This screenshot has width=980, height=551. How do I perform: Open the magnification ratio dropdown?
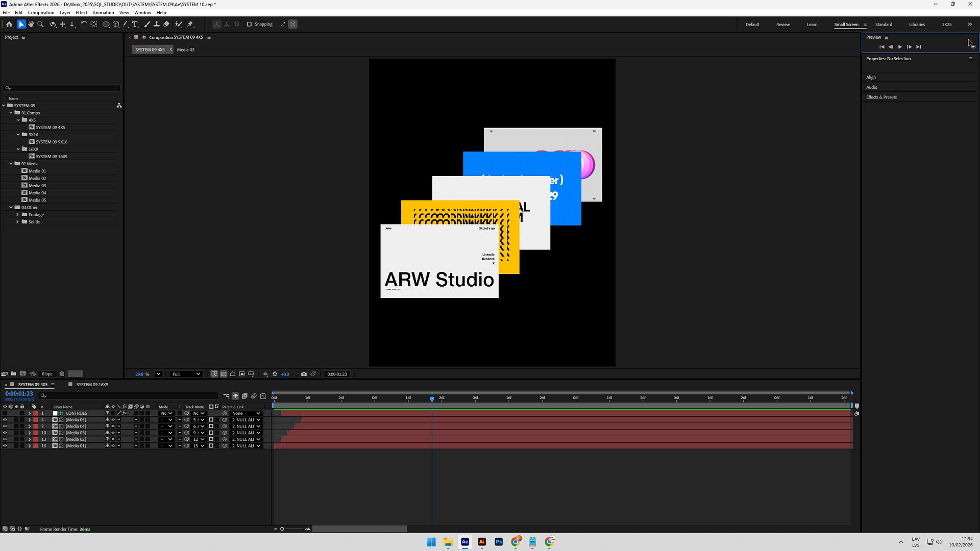click(x=158, y=374)
